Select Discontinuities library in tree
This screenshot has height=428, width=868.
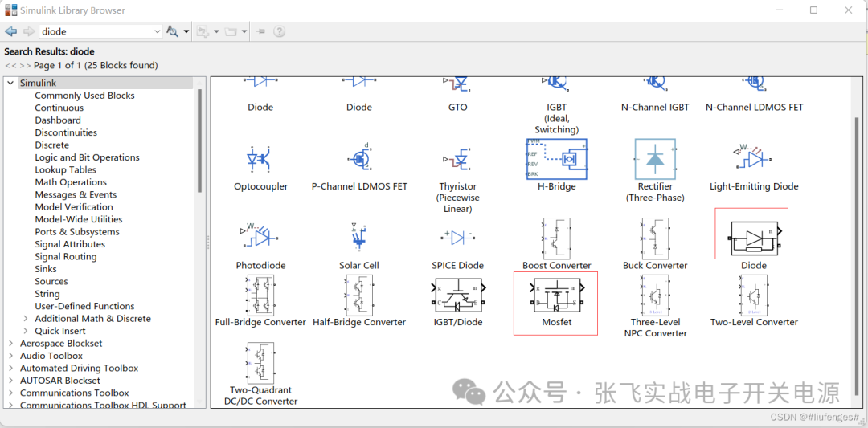[x=66, y=132]
